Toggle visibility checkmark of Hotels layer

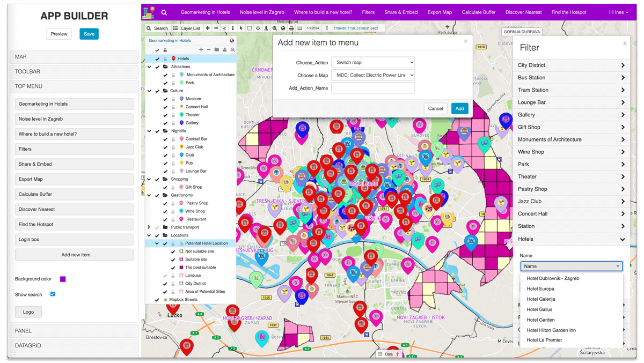point(157,59)
